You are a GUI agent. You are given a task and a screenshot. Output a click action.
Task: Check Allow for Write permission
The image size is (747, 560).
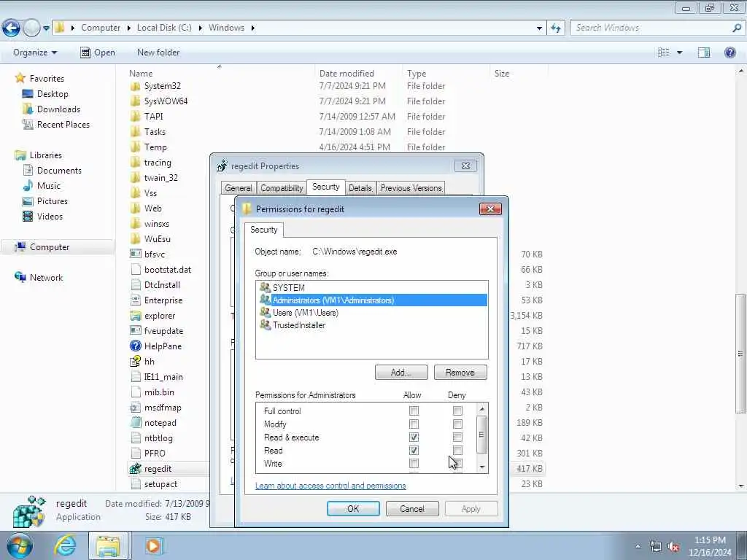pyautogui.click(x=414, y=463)
